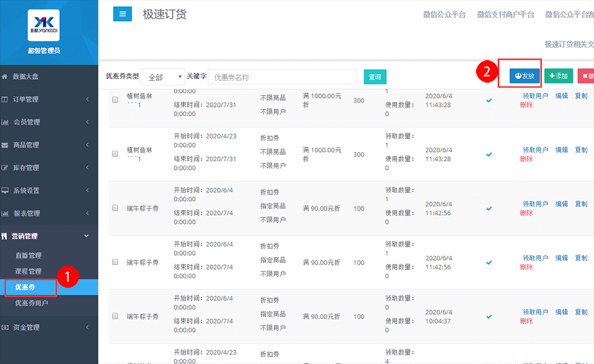The width and height of the screenshot is (594, 364).
Task: Open 课程管理 submenu item
Action: (x=28, y=271)
